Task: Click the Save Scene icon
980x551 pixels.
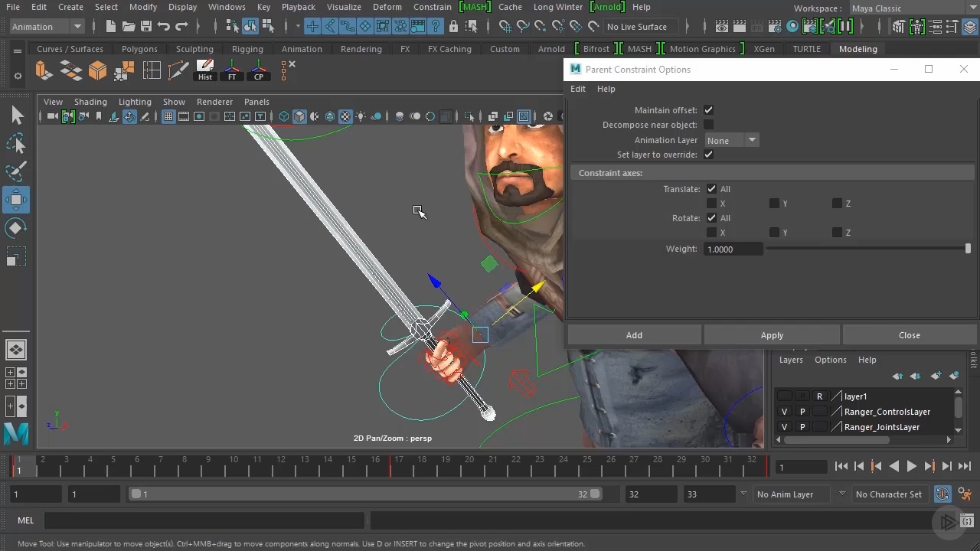Action: 145,27
